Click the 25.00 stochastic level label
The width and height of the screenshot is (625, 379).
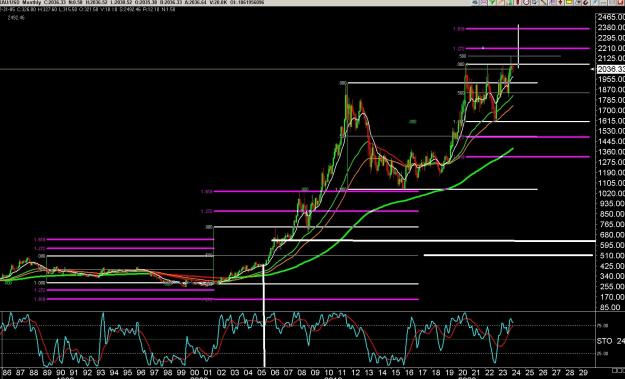[x=602, y=353]
